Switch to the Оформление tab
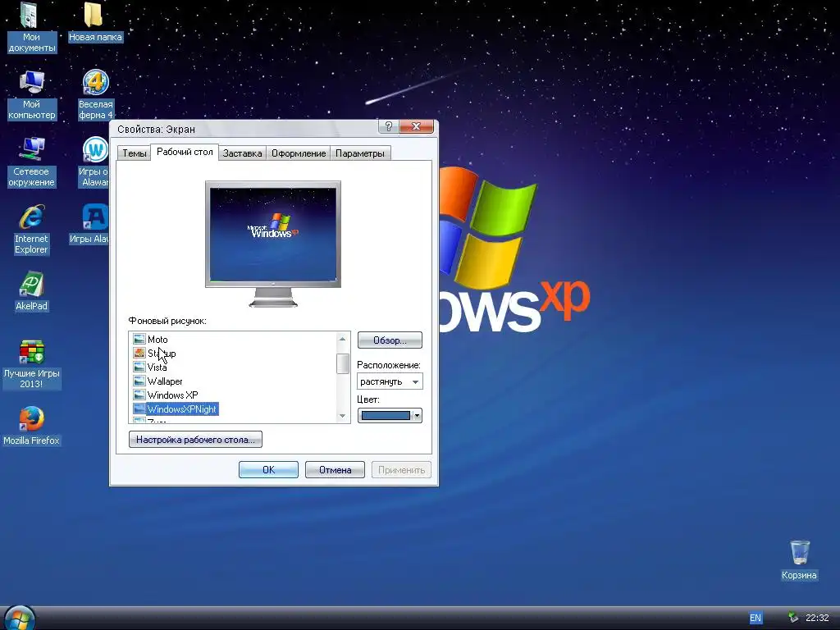The height and width of the screenshot is (630, 840). point(299,153)
